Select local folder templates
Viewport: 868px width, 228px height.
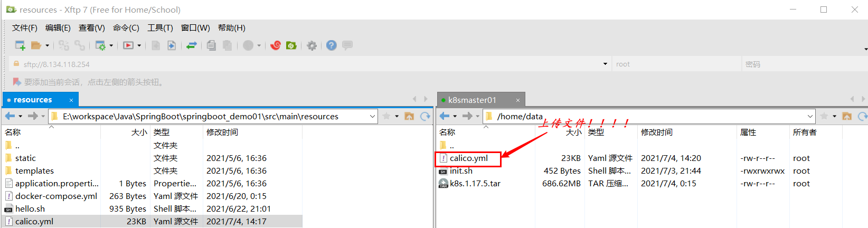(x=34, y=171)
